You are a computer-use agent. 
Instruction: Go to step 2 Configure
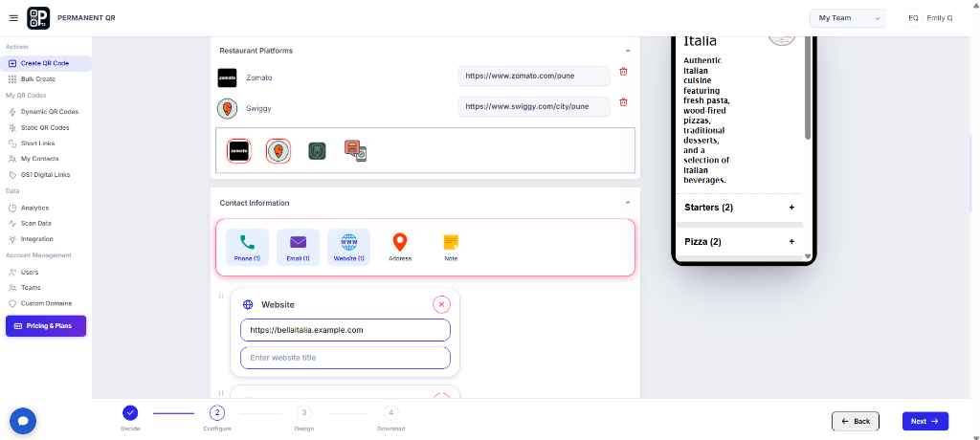click(x=217, y=412)
